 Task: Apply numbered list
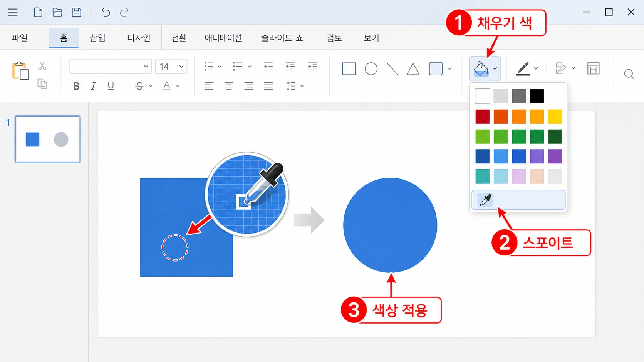(x=238, y=67)
